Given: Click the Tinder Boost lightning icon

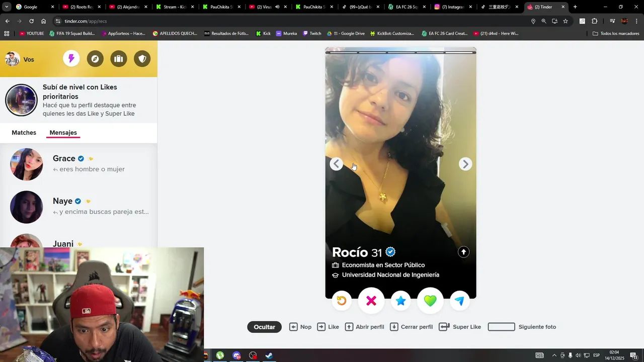Looking at the screenshot, I should (71, 59).
